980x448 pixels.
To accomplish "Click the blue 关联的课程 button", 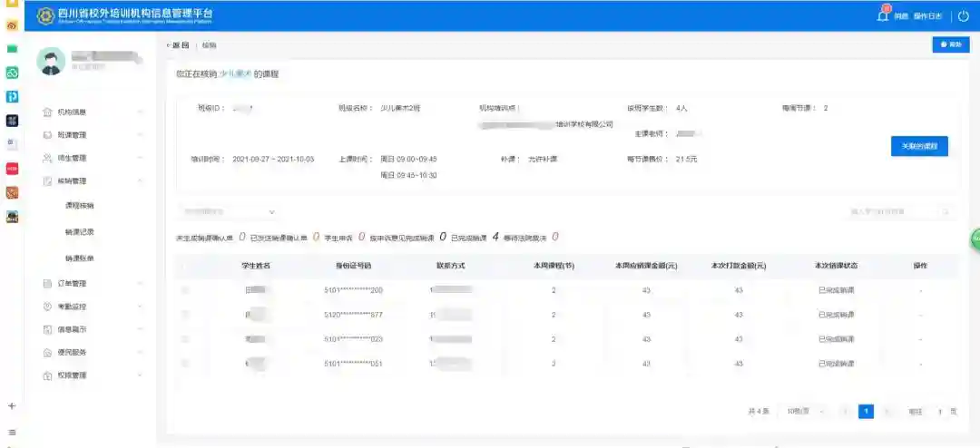I will [x=919, y=146].
